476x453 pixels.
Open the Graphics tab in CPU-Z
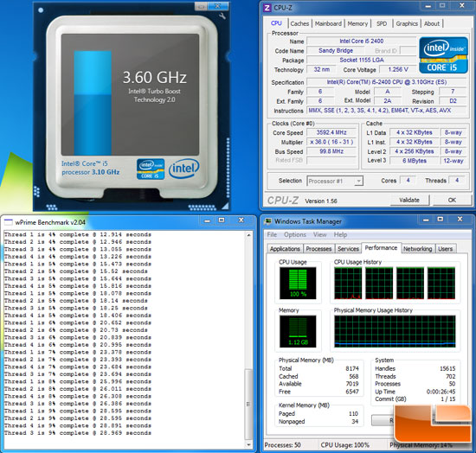point(407,23)
